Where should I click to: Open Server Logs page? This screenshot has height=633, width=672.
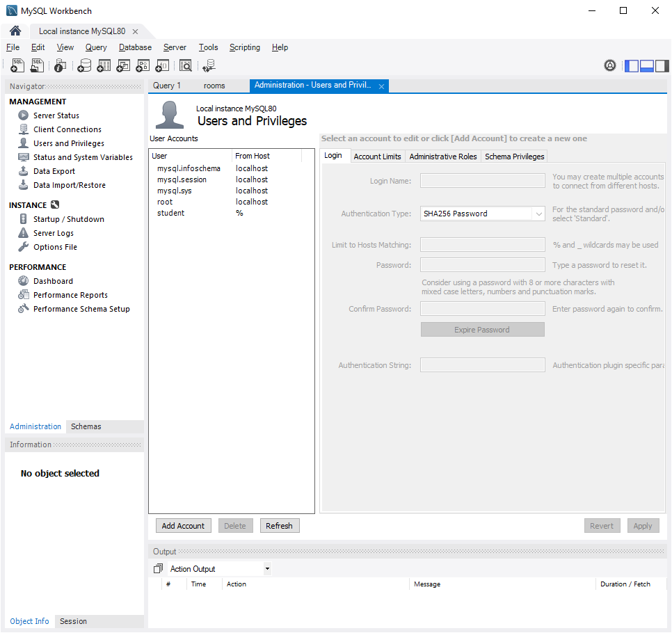[53, 233]
